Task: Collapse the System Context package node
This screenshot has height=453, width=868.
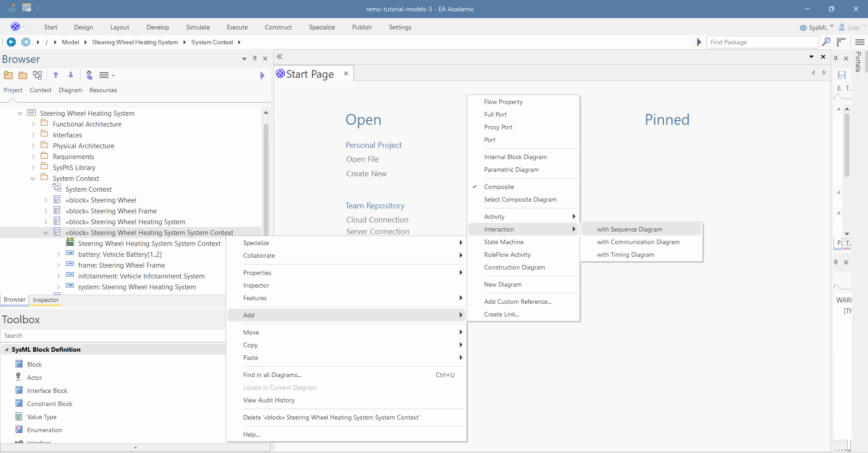Action: point(33,179)
